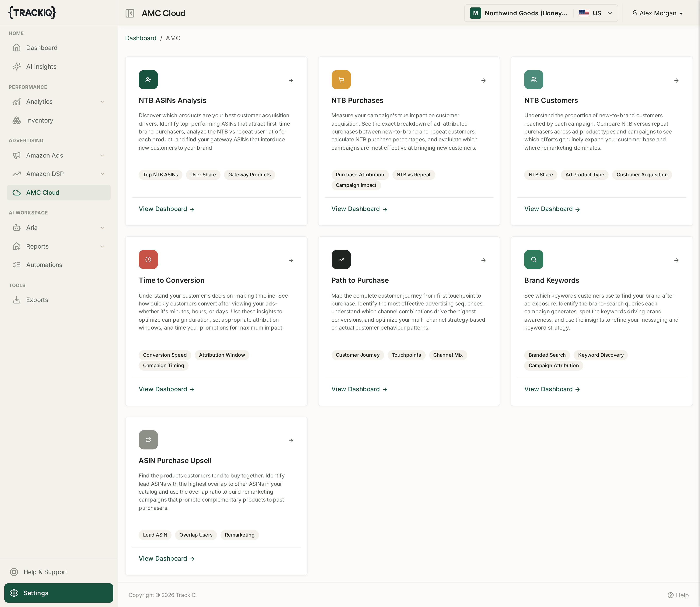Open NTB Purchases via top-right arrow icon
Image resolution: width=700 pixels, height=607 pixels.
pyautogui.click(x=484, y=81)
